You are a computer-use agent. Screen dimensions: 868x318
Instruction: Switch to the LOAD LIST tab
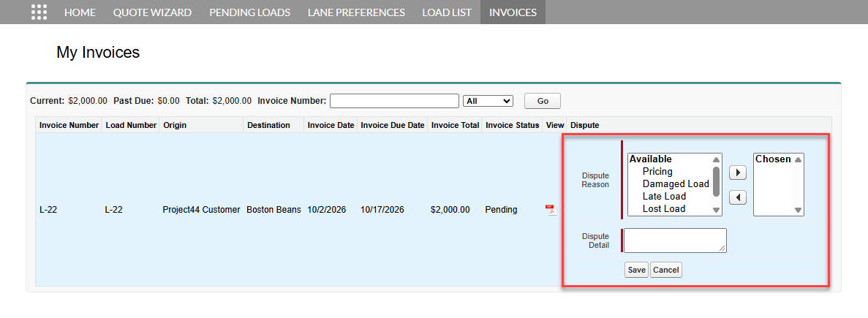447,12
